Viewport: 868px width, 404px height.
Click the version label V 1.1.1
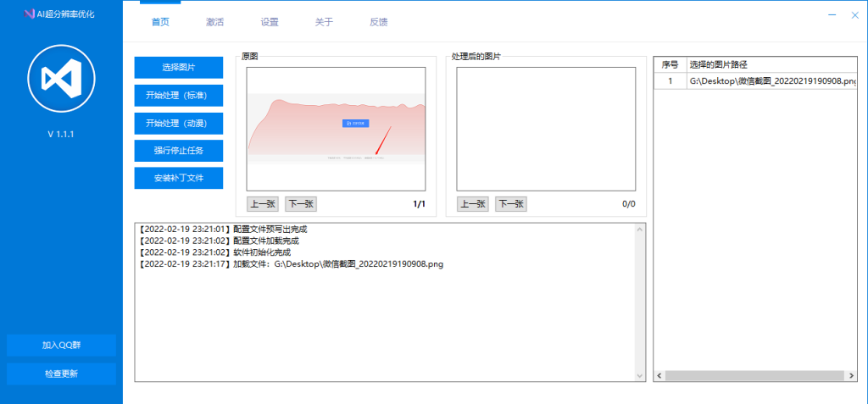(x=61, y=134)
